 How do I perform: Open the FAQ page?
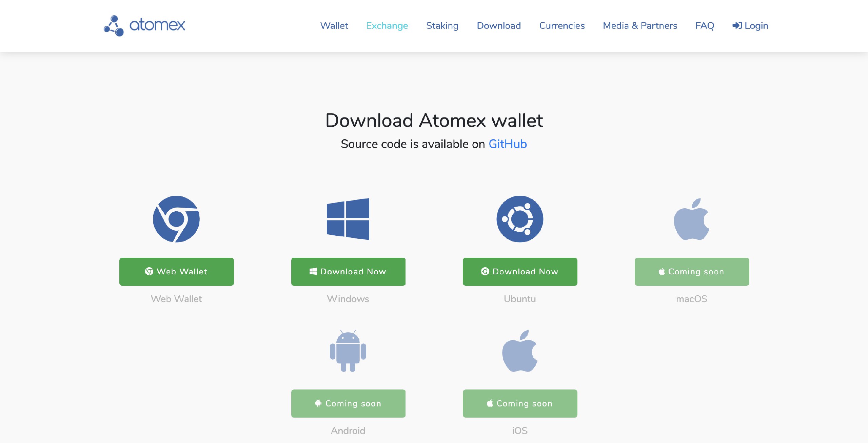click(x=705, y=25)
